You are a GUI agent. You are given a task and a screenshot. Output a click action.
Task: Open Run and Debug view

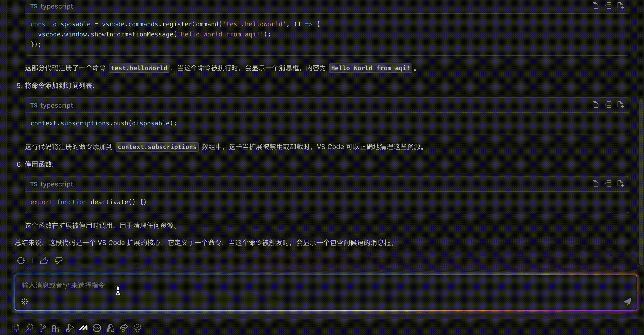pos(70,328)
